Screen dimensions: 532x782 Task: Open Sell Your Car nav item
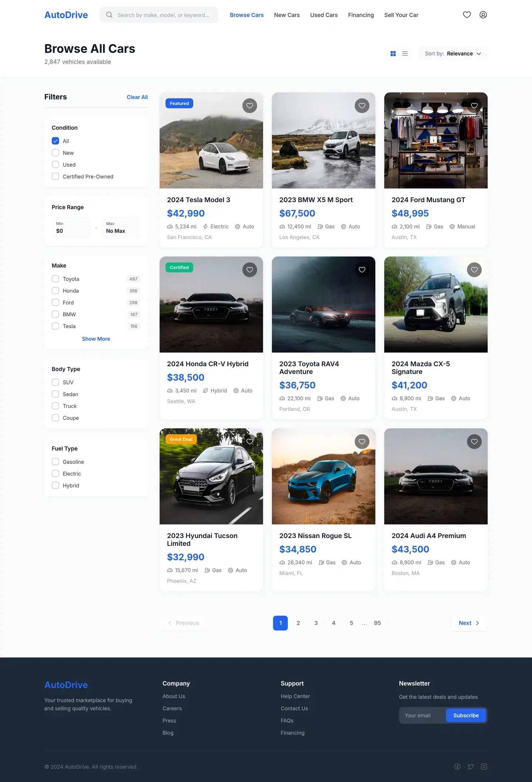(401, 15)
